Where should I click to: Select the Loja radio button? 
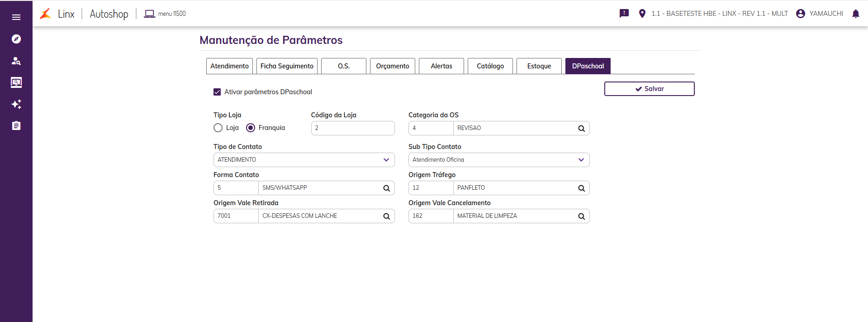[x=218, y=128]
